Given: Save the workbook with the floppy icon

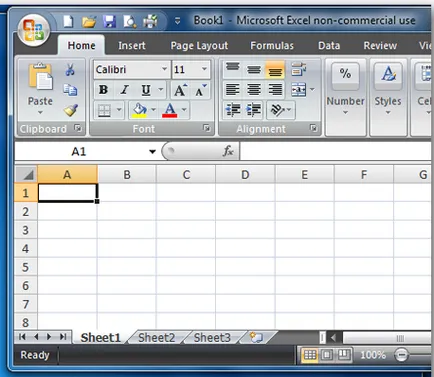Looking at the screenshot, I should (x=109, y=22).
